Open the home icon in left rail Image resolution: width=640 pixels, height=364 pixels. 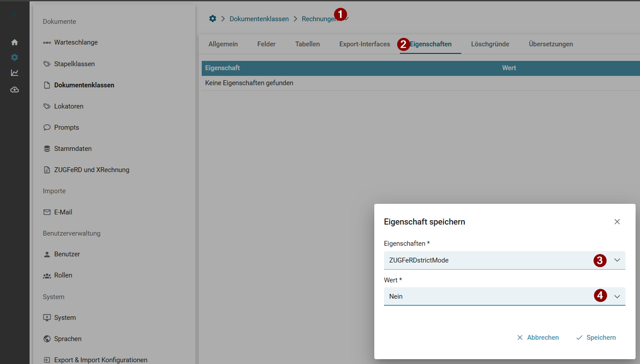(x=15, y=42)
